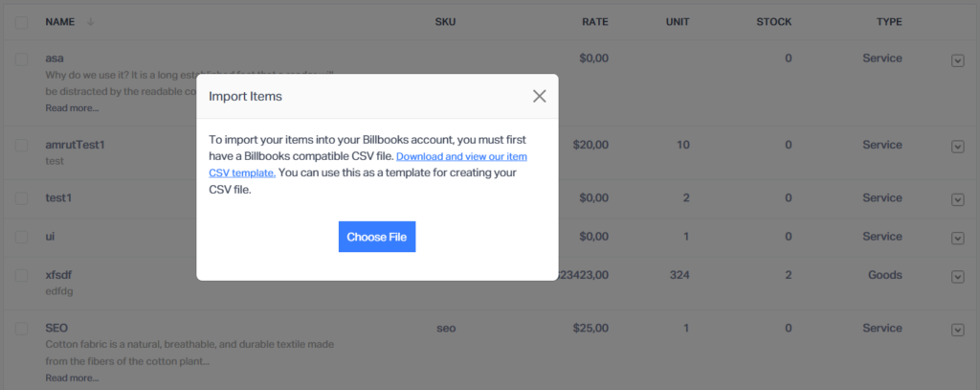Check the box for SEO item
This screenshot has height=390, width=980.
(21, 329)
